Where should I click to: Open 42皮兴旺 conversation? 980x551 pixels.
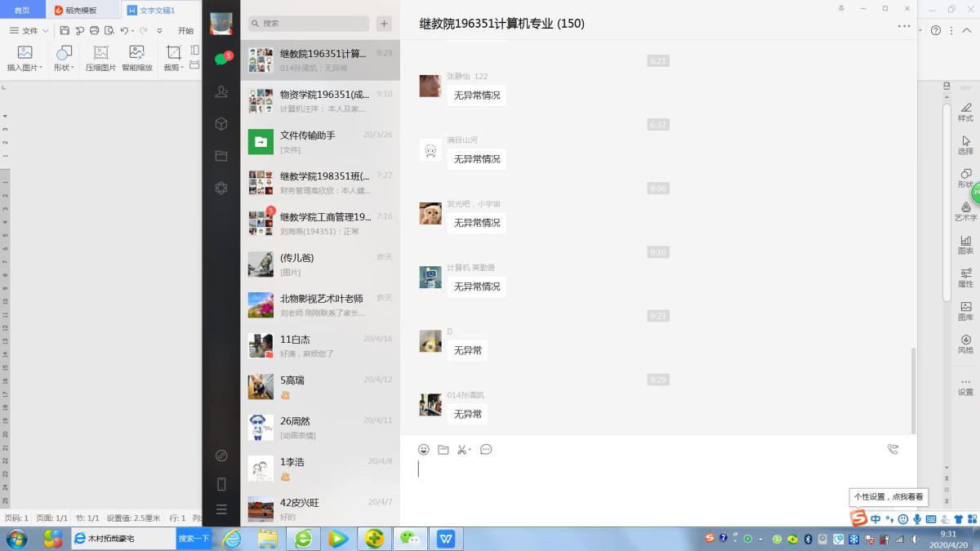pos(320,508)
